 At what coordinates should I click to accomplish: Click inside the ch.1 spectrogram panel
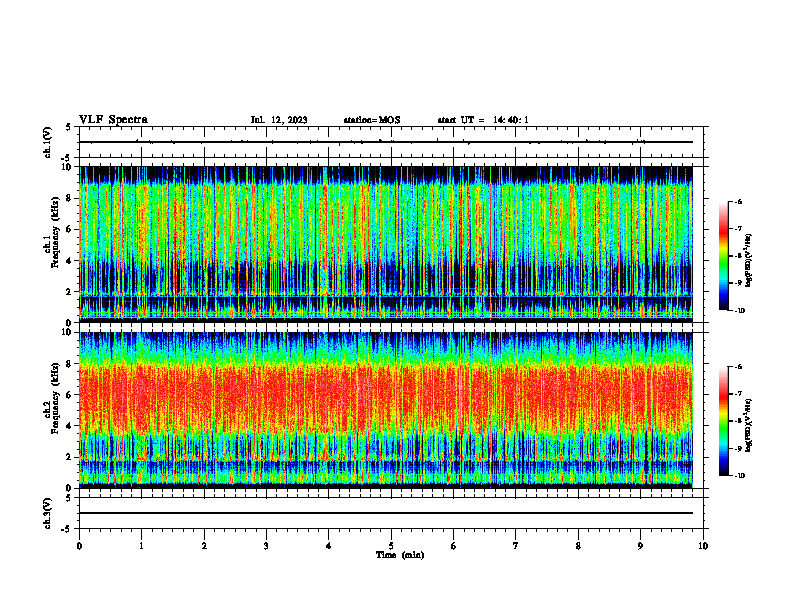(x=386, y=244)
